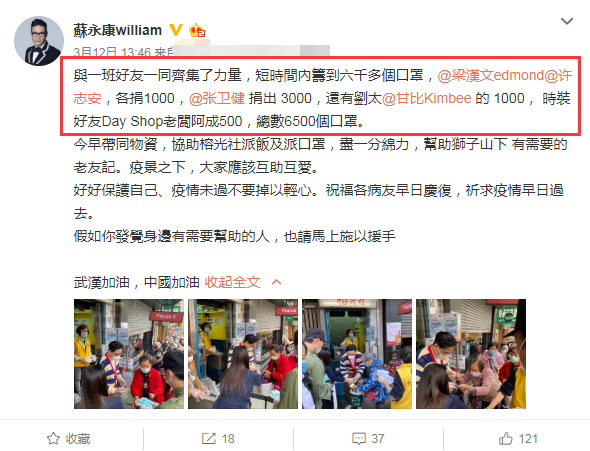590x451 pixels.
Task: Collapse the post with 收起全文
Action: point(232,282)
